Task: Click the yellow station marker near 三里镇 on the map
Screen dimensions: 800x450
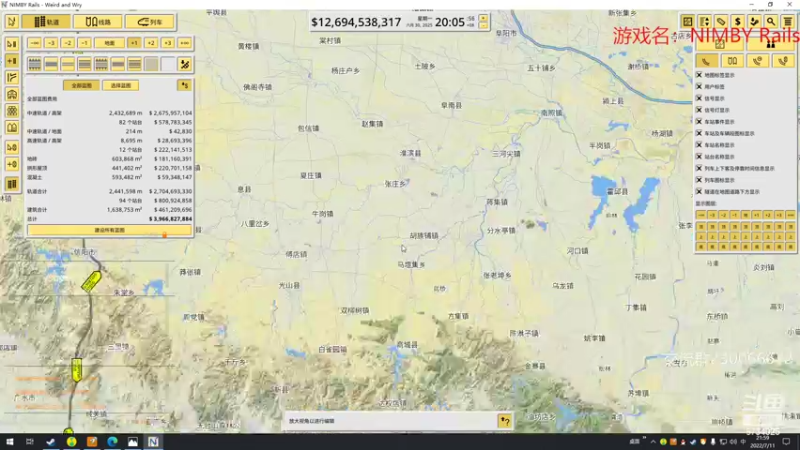Action: [77, 370]
